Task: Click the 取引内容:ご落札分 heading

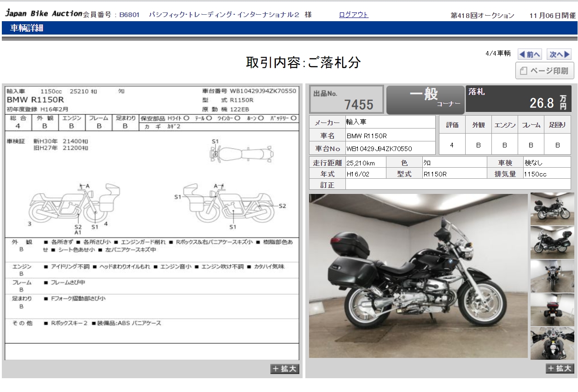Action: pos(303,63)
